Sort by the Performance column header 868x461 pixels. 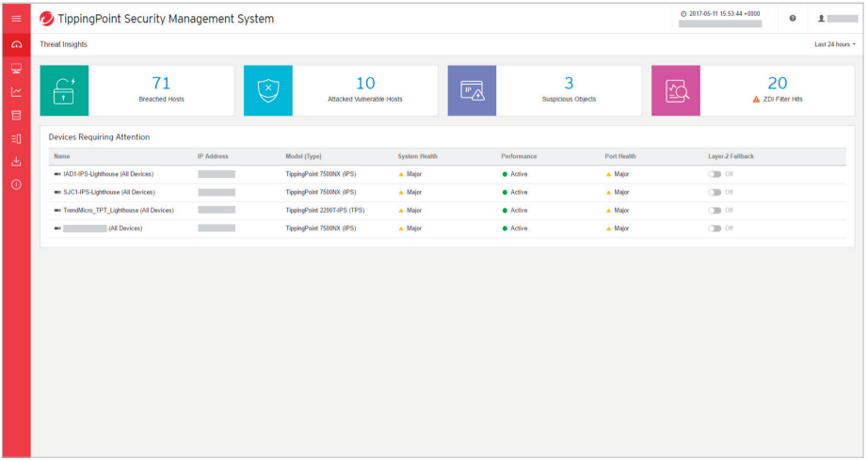[519, 156]
